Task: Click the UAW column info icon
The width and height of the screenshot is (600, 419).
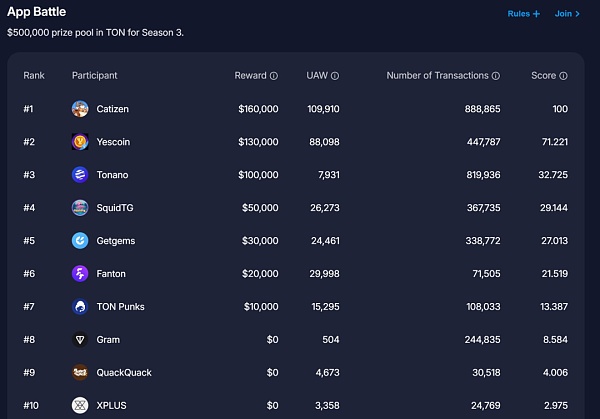Action: point(335,76)
